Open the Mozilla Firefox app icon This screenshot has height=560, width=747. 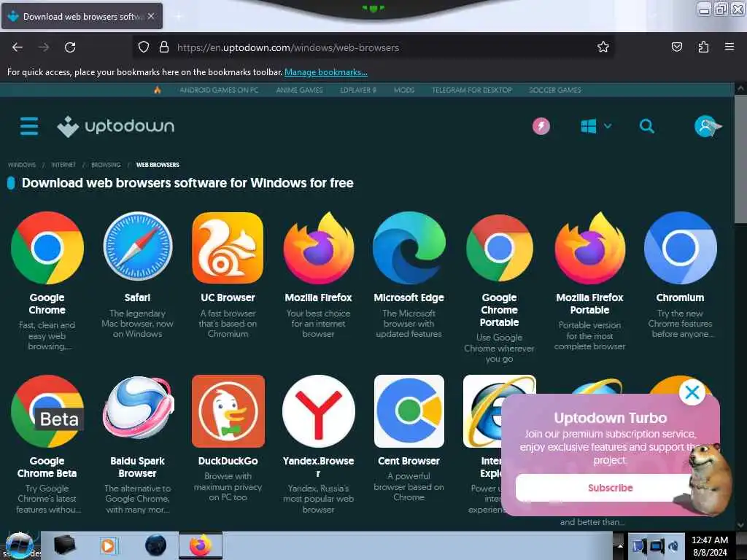(x=318, y=248)
